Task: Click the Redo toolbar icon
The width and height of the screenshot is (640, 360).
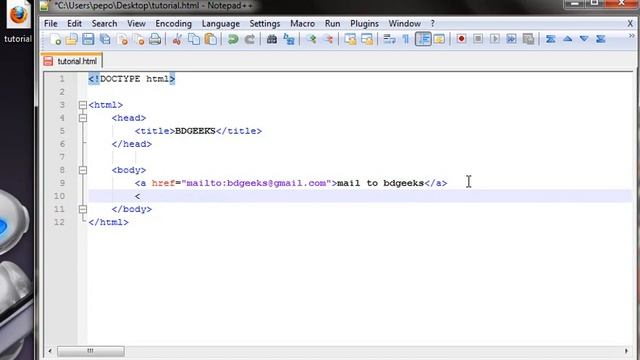Action: 249,39
